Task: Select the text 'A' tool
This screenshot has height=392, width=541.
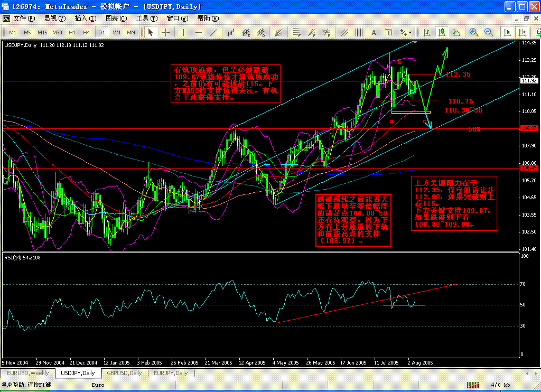Action: tap(374, 32)
